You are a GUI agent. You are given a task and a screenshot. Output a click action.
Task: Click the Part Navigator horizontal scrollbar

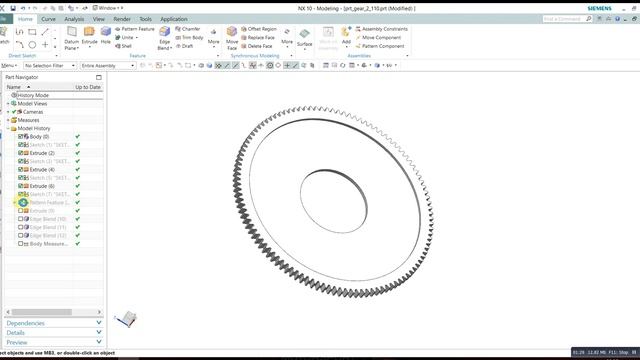[x=42, y=312]
